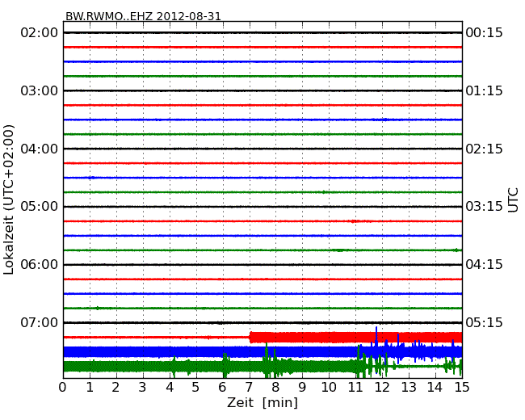Click the 3 minute tick label

(x=143, y=388)
